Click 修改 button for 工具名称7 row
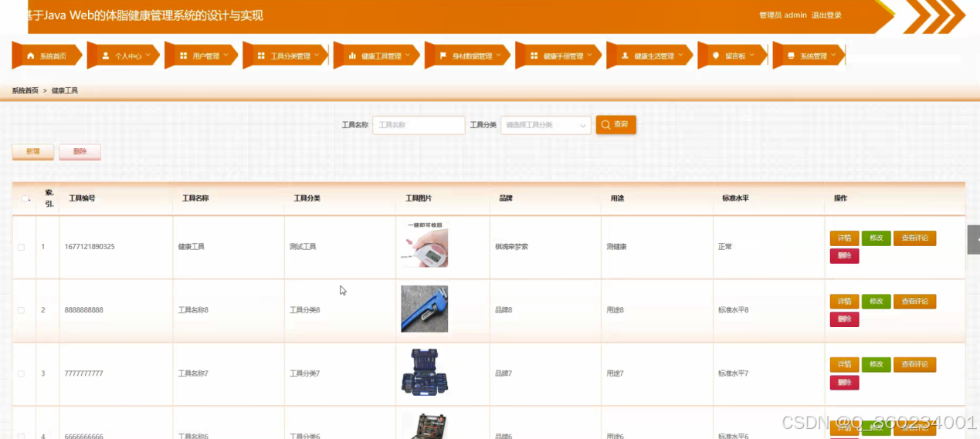 click(x=877, y=365)
